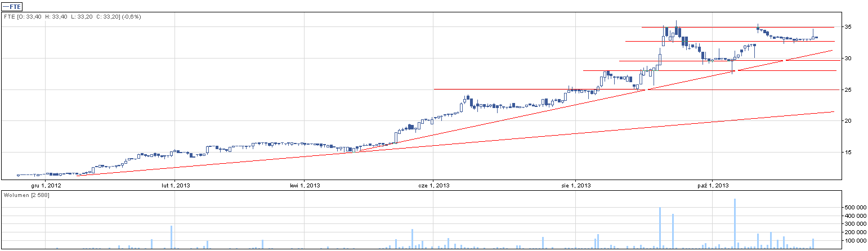Select the 'lut 1, 2013' date label
Screen dimensions: 868x251
click(177, 185)
